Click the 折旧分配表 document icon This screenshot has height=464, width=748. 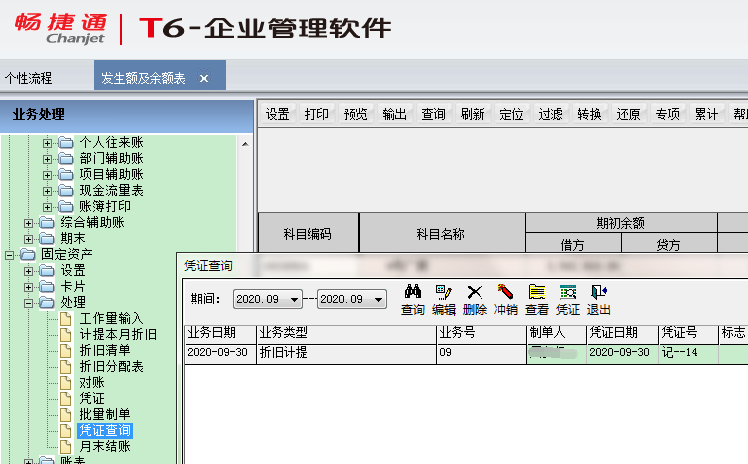click(66, 366)
